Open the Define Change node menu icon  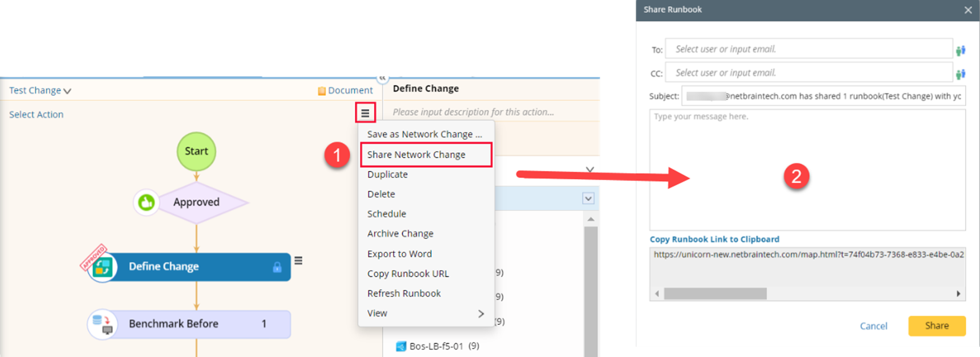click(298, 261)
